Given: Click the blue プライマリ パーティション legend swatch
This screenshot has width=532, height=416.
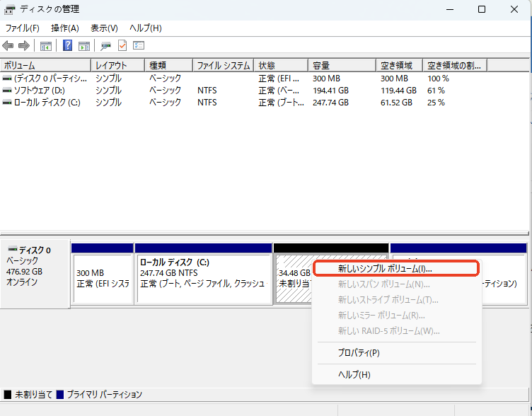Looking at the screenshot, I should click(x=60, y=394).
